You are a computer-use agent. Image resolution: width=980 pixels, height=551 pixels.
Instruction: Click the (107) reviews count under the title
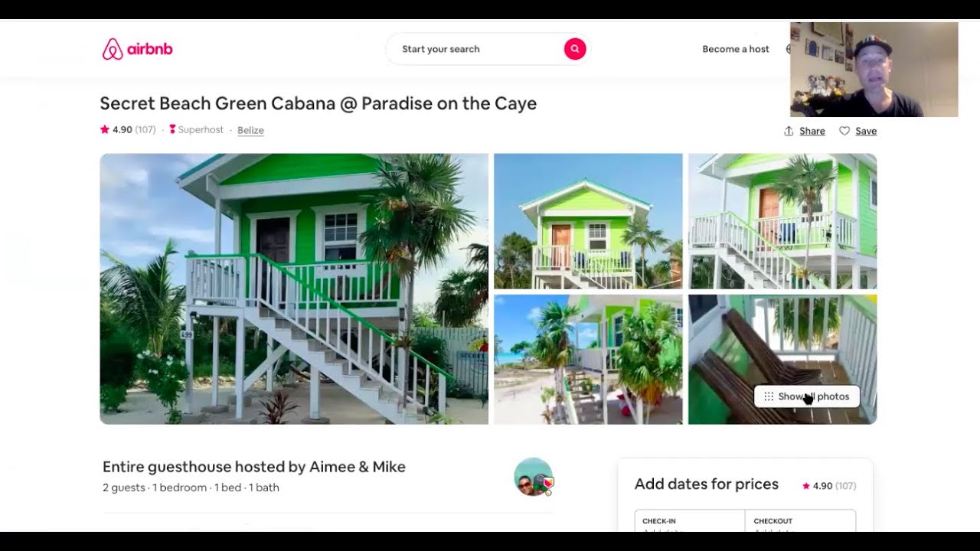pos(145,130)
